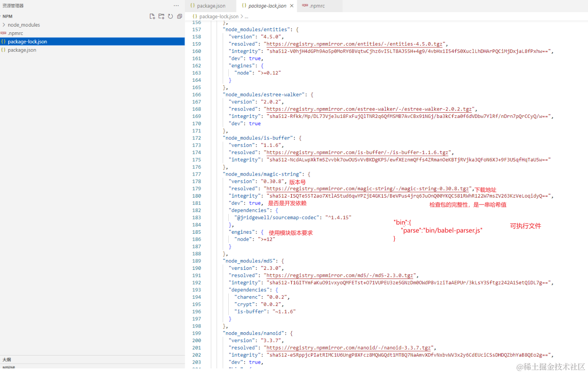This screenshot has height=374, width=588.
Task: Click the New File icon in the NPM explorer
Action: click(152, 16)
